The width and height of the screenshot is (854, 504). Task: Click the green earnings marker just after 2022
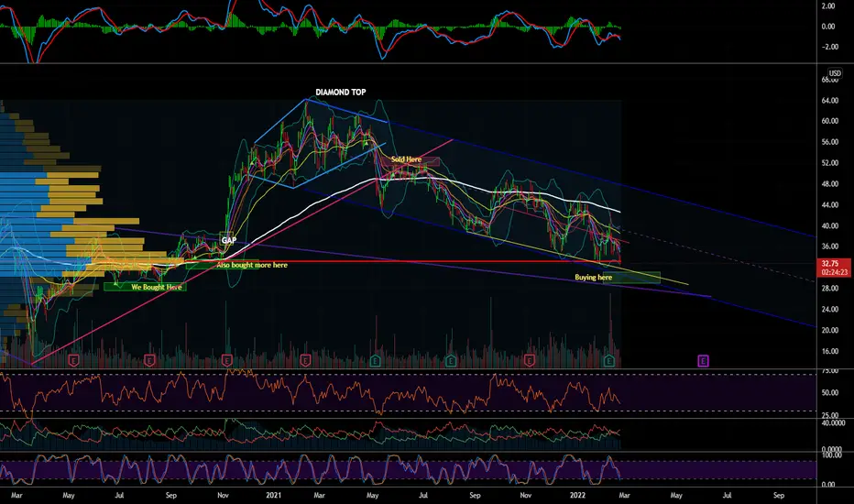pyautogui.click(x=609, y=361)
